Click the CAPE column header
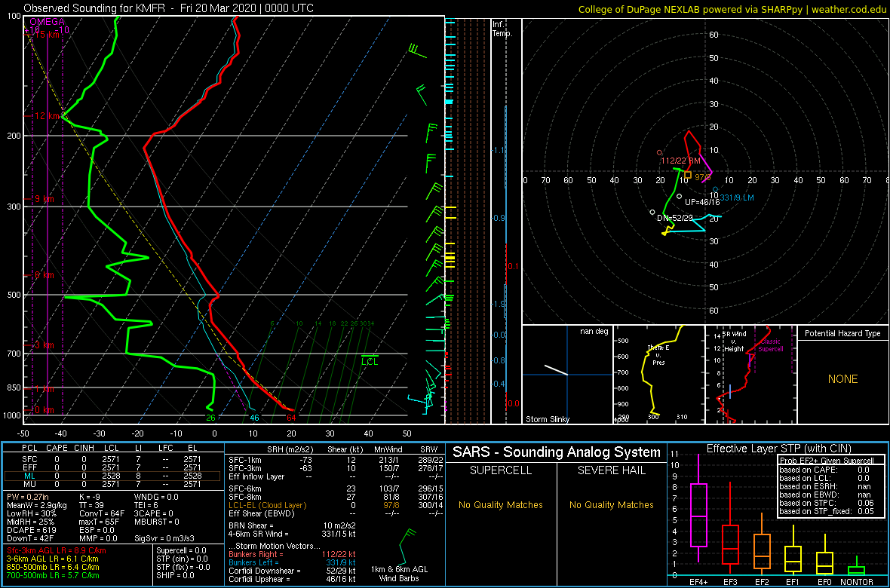 click(57, 449)
